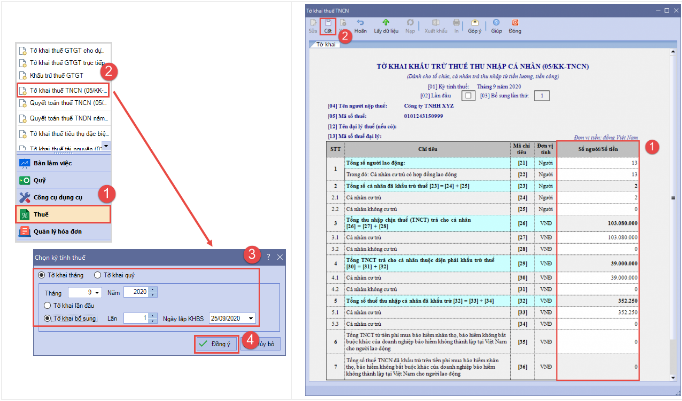Open Quyết toán thuế TNCN item
Viewport: 682px width, 401px height.
pyautogui.click(x=62, y=103)
